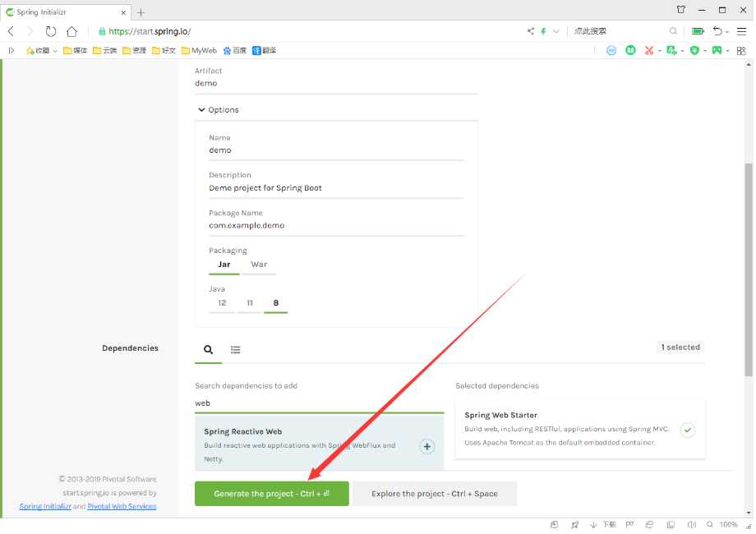
Task: Select Java version 12
Action: point(222,303)
